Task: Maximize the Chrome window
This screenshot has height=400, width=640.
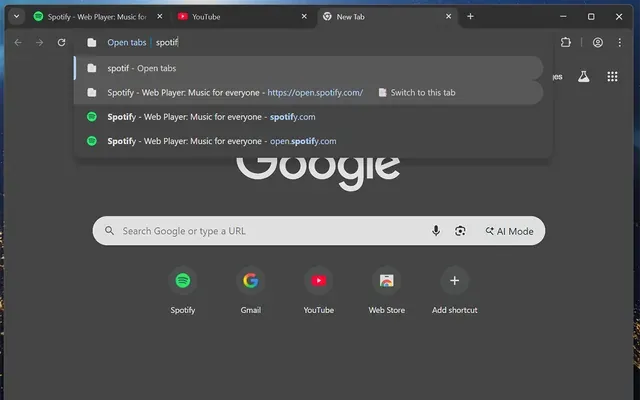Action: tap(591, 17)
